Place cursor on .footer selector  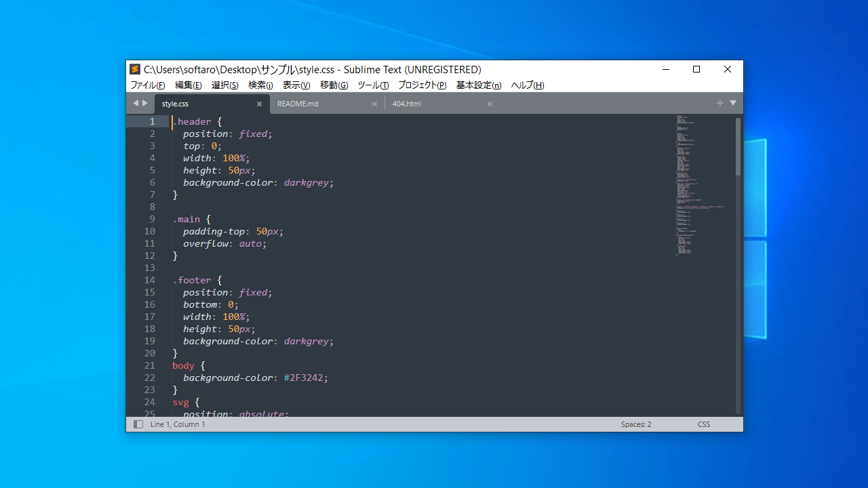coord(192,280)
